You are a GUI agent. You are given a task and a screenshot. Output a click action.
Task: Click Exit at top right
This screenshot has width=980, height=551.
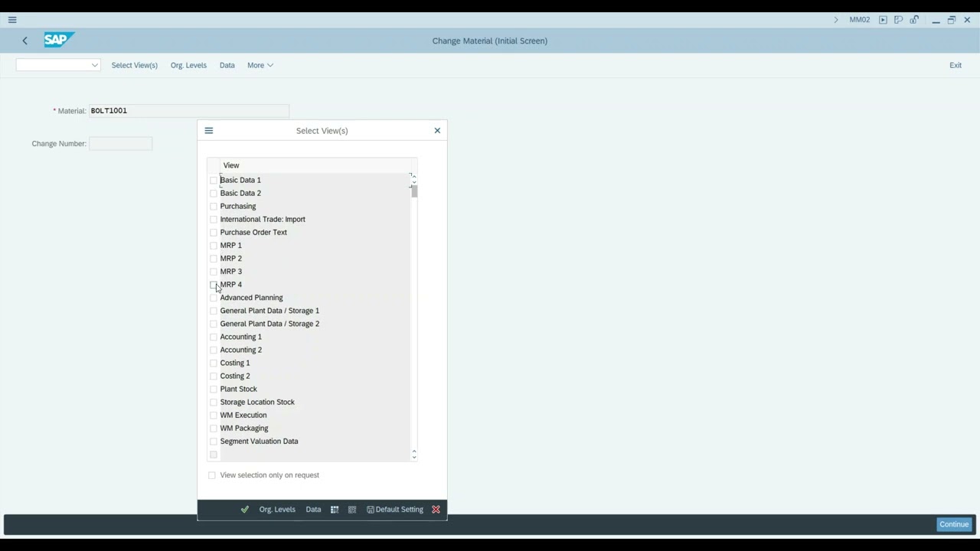coord(955,65)
